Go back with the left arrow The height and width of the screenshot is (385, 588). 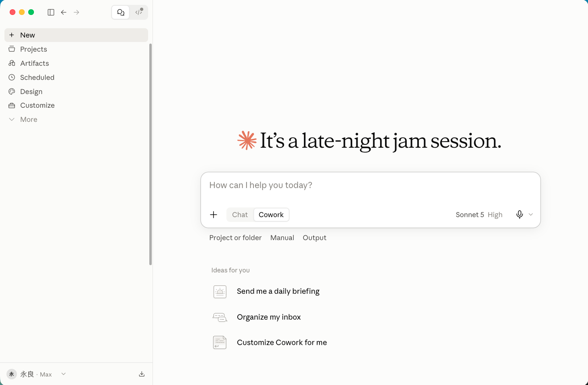(x=64, y=12)
